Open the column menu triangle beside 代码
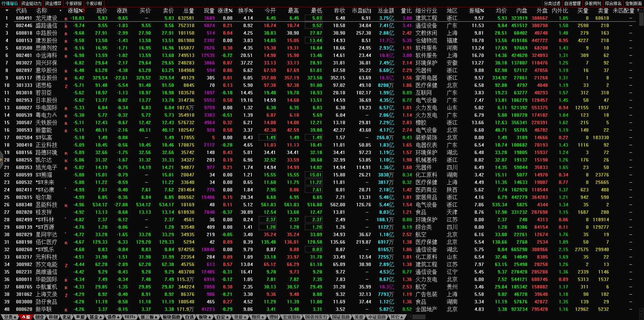This screenshot has height=320, width=644. tap(7, 11)
